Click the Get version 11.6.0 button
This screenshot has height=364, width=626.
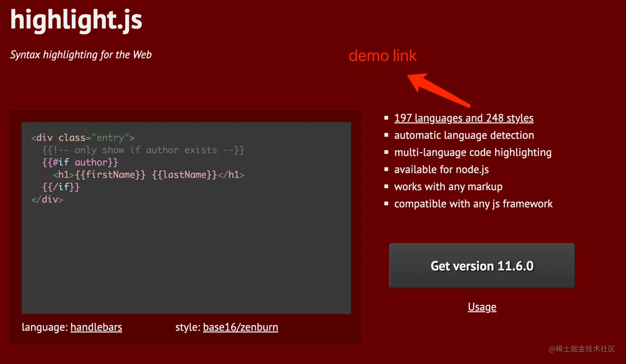click(x=482, y=266)
